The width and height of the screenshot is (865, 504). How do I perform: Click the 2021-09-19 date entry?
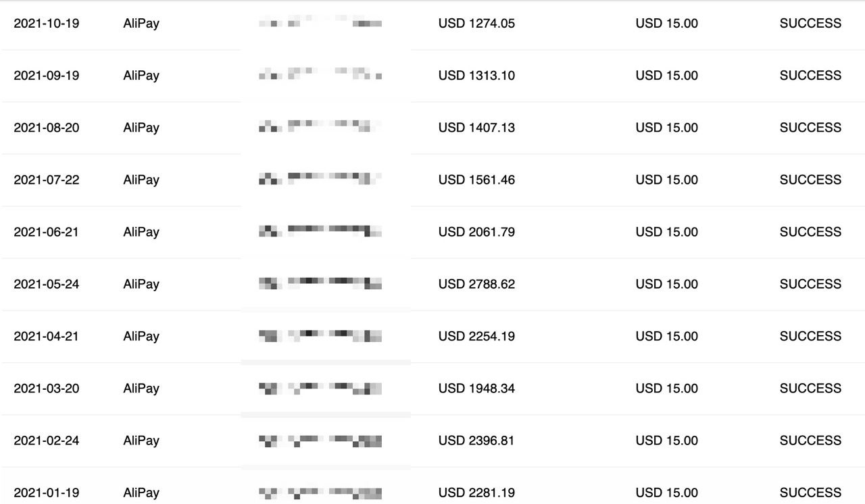pos(46,76)
